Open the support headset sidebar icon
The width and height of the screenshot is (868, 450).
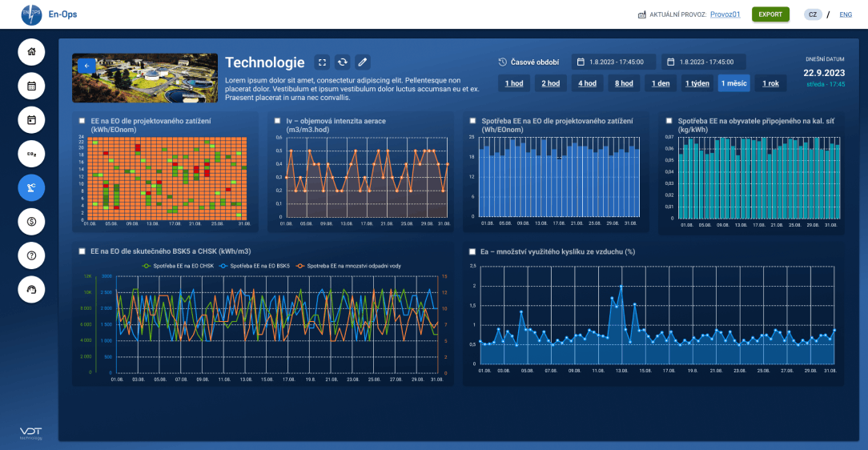pos(31,290)
